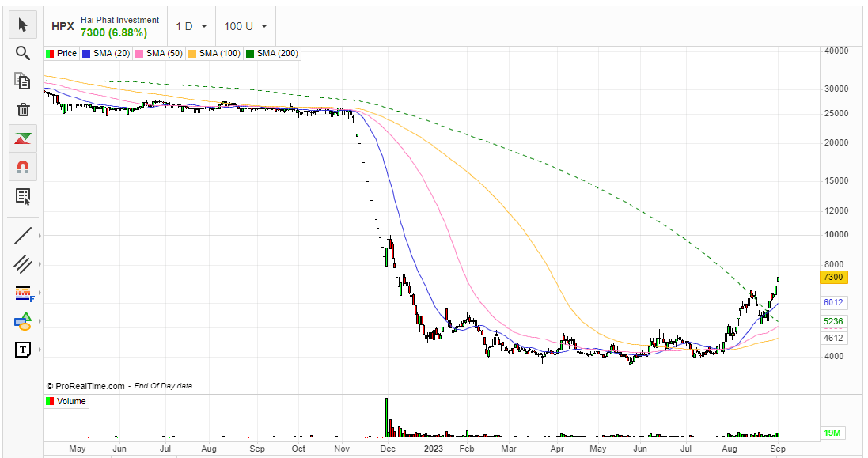Select the candlestick chart style icon

tap(23, 138)
